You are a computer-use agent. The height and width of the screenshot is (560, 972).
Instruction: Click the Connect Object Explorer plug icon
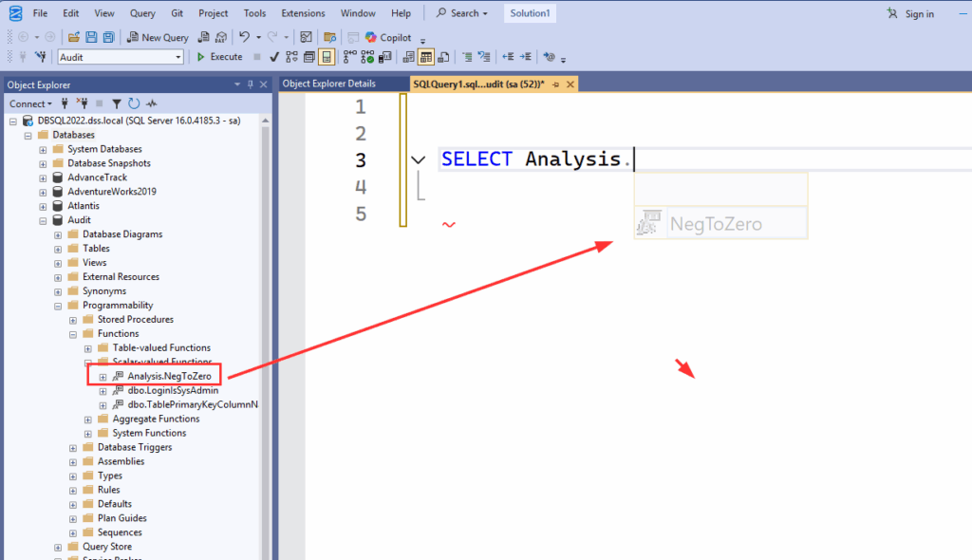click(x=65, y=103)
